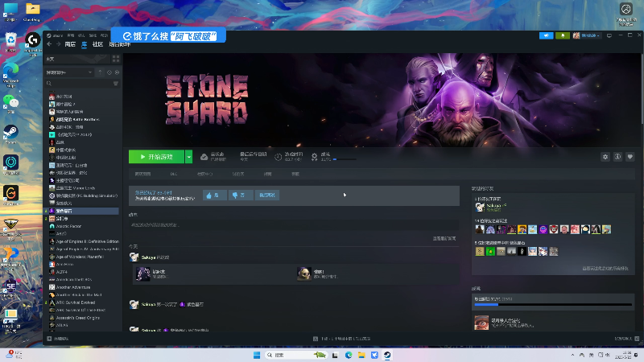Viewport: 644px width, 362px height.
Task: Select the 库 library tab
Action: (x=84, y=44)
